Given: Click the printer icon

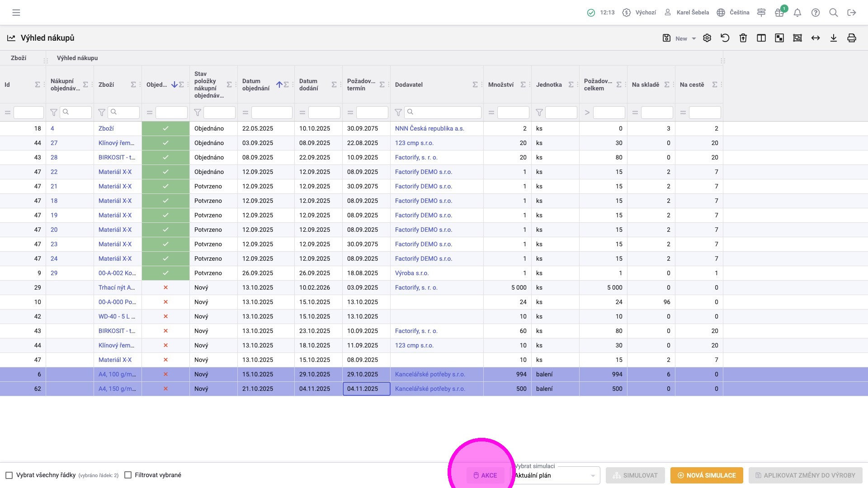Looking at the screenshot, I should [852, 38].
